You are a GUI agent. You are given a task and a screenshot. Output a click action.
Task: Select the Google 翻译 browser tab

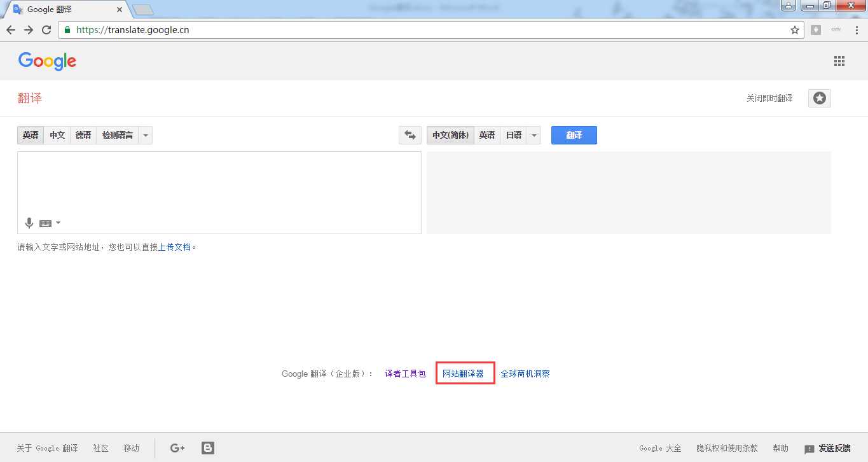[67, 10]
